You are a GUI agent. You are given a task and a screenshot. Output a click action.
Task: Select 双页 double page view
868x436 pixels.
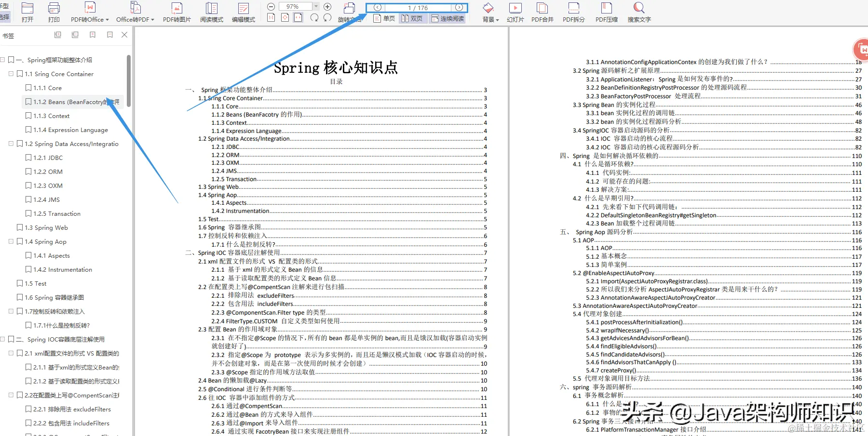point(413,18)
